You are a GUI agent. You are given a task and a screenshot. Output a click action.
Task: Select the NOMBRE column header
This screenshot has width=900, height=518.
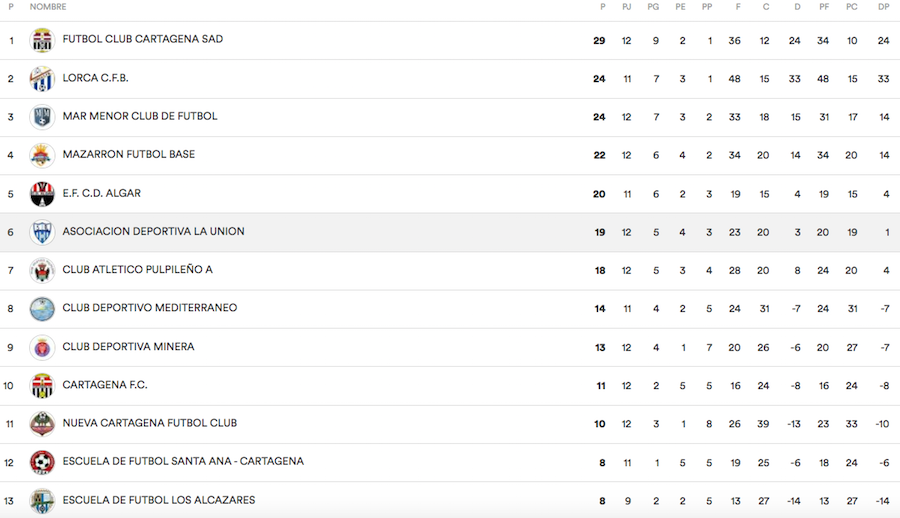[x=48, y=7]
